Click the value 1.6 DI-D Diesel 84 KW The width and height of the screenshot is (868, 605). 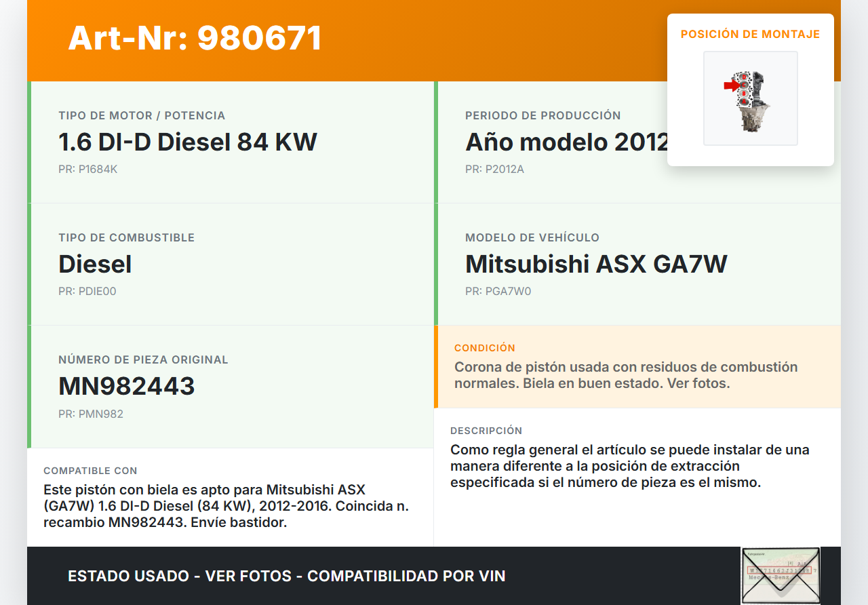pyautogui.click(x=188, y=142)
